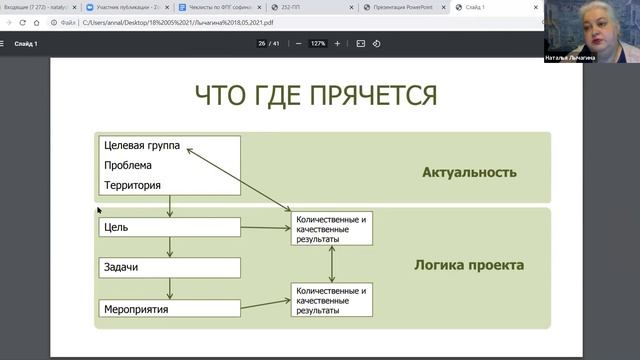
Task: Rotate the PDF counterclockwise
Action: coord(376,44)
